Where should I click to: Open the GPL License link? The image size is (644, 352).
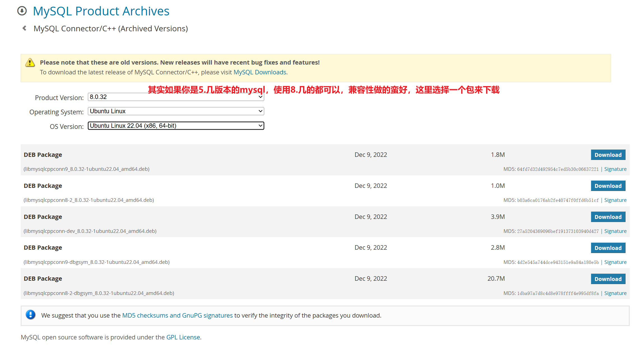[x=183, y=337]
